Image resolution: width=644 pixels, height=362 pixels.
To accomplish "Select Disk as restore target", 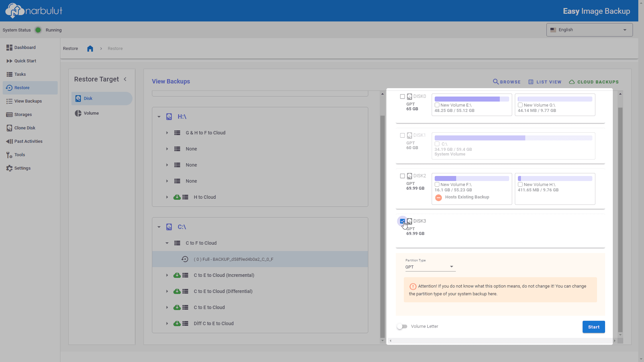I will 102,99.
